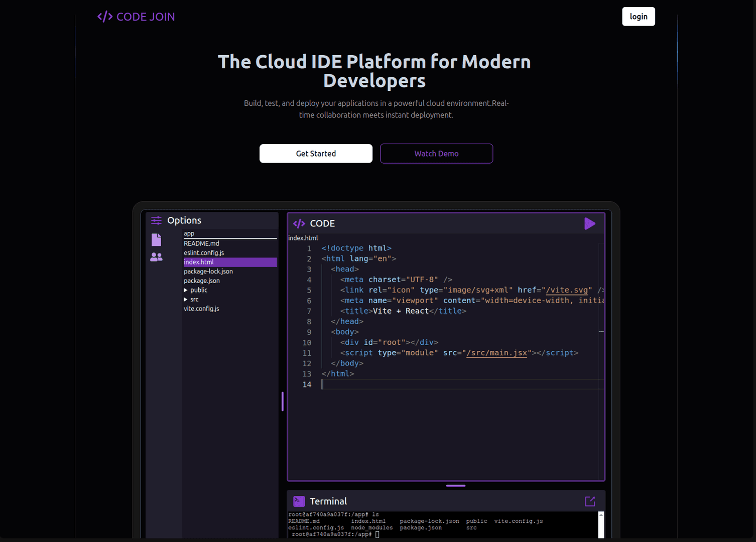
Task: Click the /vite.svg link in code
Action: (567, 290)
